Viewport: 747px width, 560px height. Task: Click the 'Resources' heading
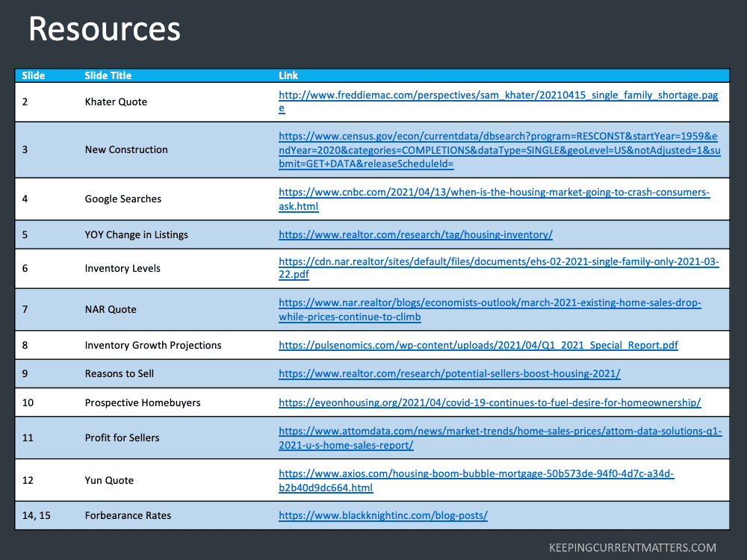105,29
